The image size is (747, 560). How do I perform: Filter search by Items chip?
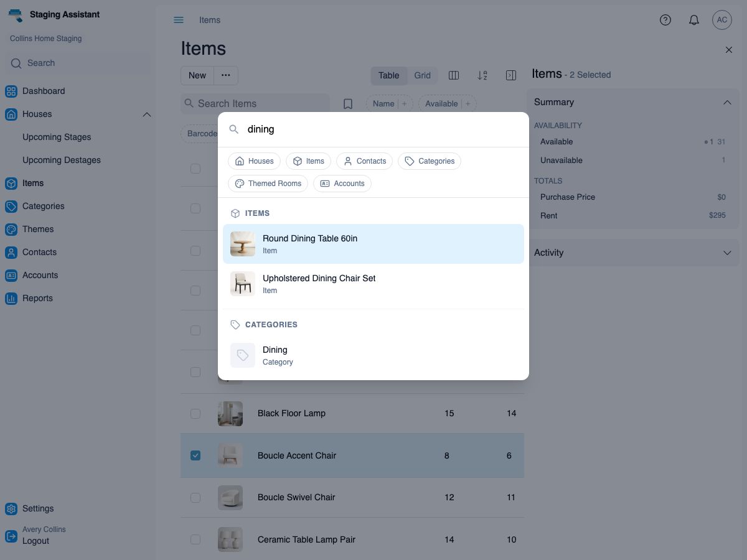pyautogui.click(x=309, y=161)
